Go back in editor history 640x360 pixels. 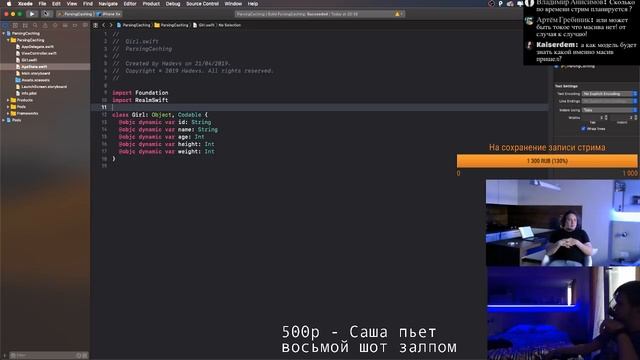coord(104,25)
